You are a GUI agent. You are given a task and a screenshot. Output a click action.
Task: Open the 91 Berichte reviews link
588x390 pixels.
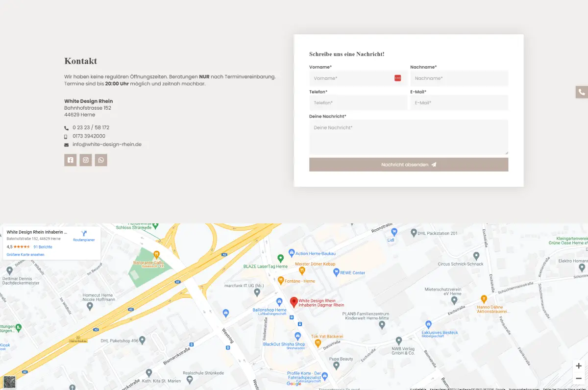tap(43, 247)
